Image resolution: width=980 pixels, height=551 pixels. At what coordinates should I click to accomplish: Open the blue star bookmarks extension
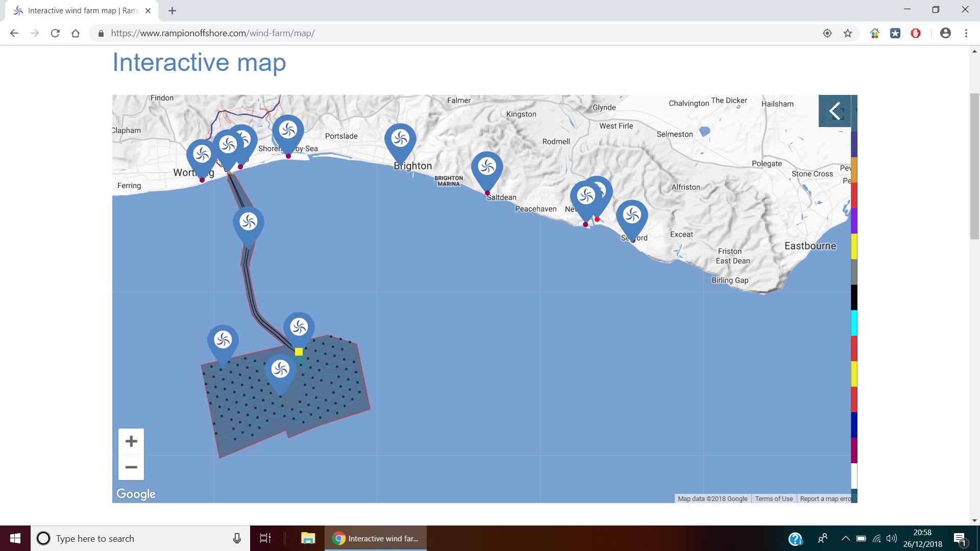tap(895, 33)
